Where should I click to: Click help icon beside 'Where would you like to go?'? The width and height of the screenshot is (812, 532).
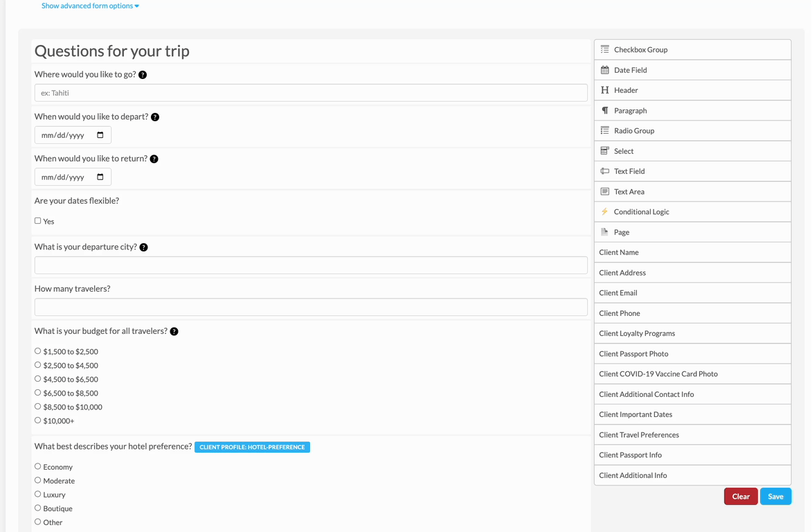[143, 75]
